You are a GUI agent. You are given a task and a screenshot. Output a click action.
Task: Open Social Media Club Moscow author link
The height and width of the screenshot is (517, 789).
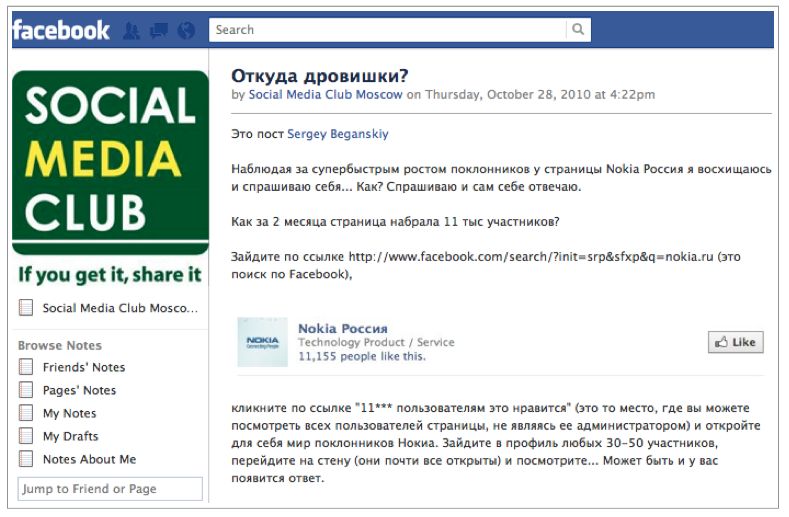(326, 95)
